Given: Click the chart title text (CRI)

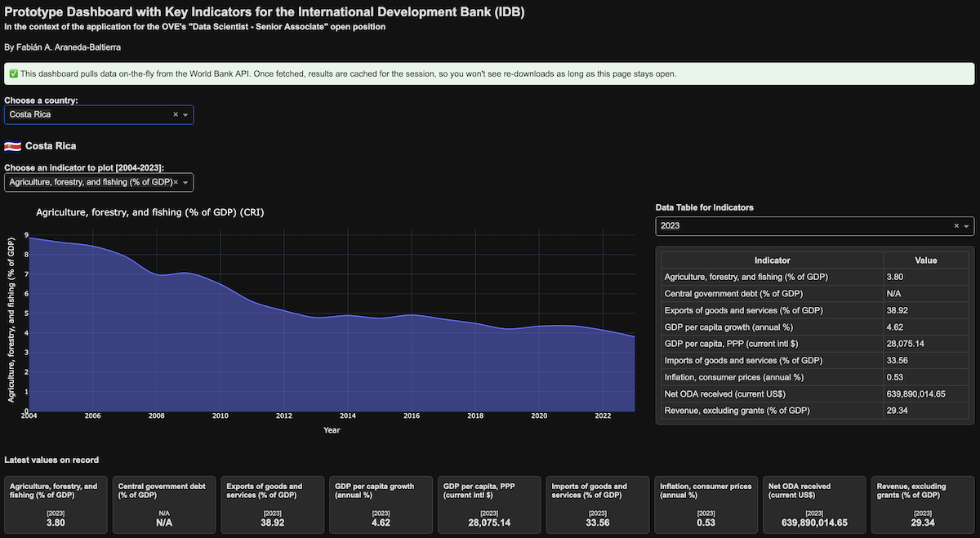Looking at the screenshot, I should [150, 212].
